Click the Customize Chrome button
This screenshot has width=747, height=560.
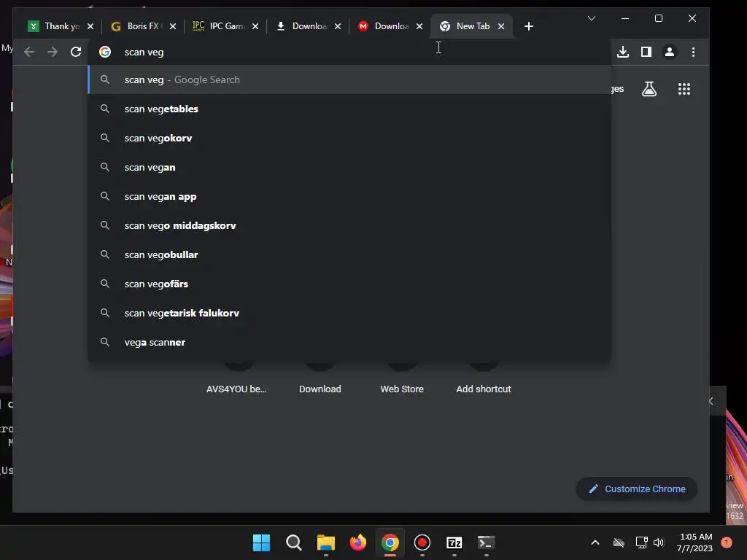[x=637, y=489]
